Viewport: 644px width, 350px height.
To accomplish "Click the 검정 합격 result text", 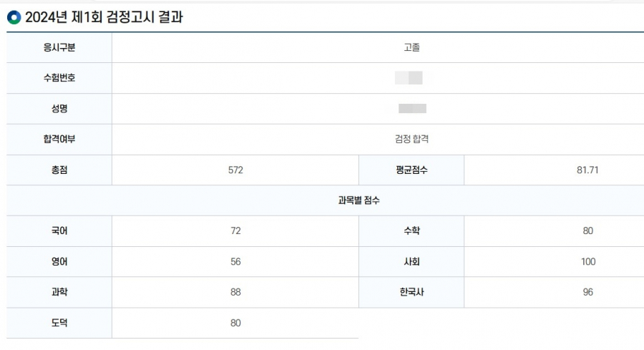I will [411, 140].
